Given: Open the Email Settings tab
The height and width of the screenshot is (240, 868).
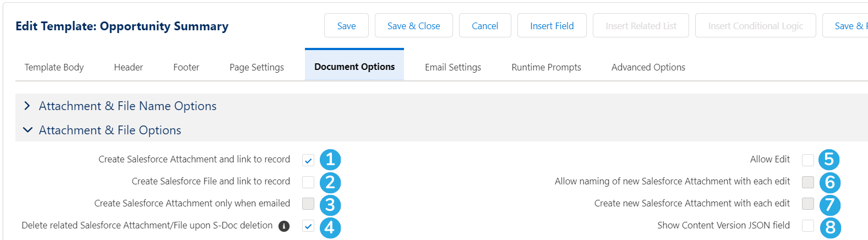Looking at the screenshot, I should tap(453, 67).
